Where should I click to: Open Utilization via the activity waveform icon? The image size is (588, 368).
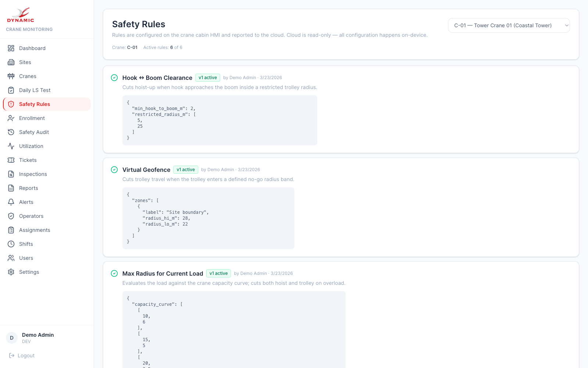point(11,146)
